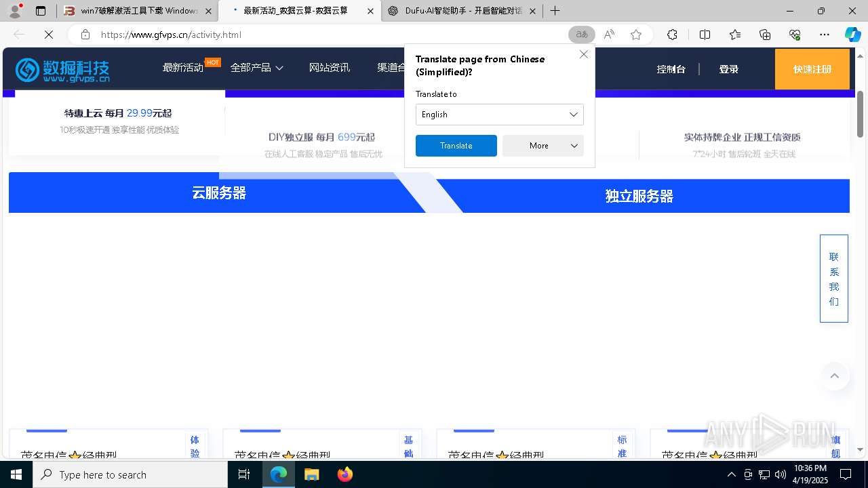Click DIY独立服 每月699元起 text

[x=322, y=137]
